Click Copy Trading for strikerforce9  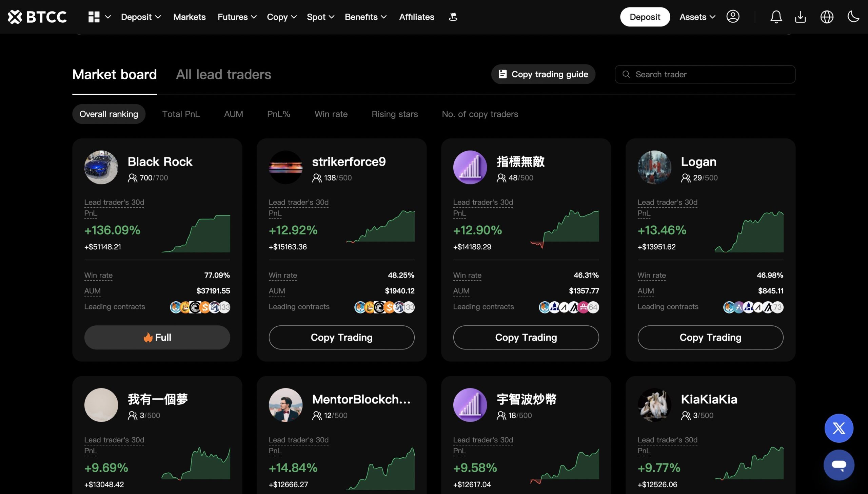[342, 338]
